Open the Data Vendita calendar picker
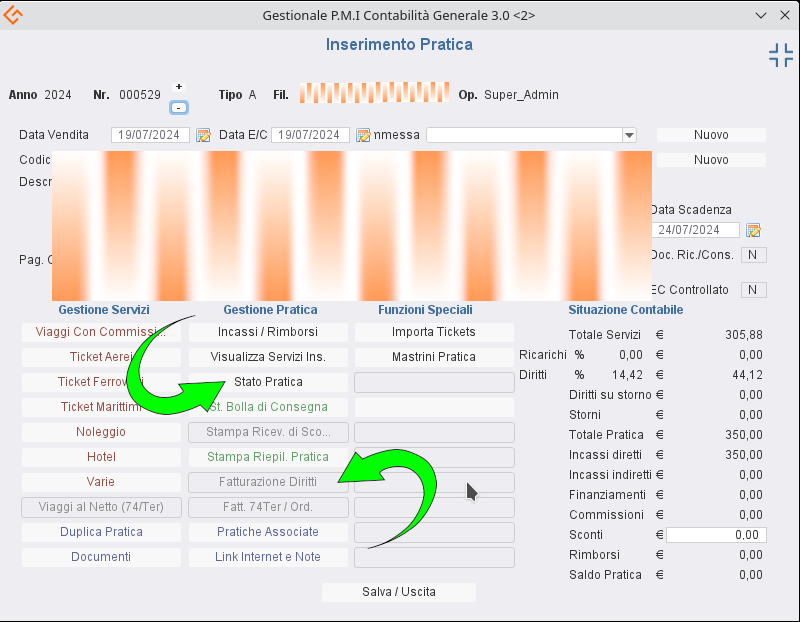This screenshot has height=622, width=800. click(203, 135)
